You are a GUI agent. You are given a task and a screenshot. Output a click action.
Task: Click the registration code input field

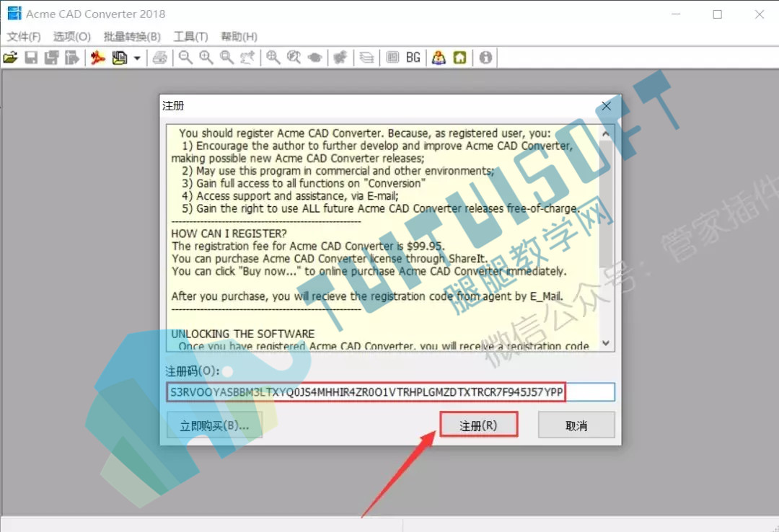pyautogui.click(x=390, y=392)
